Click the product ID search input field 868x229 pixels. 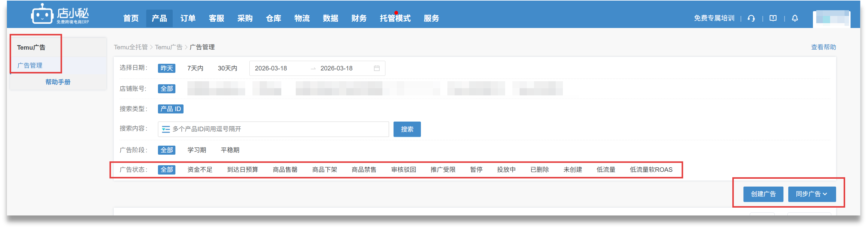point(280,129)
